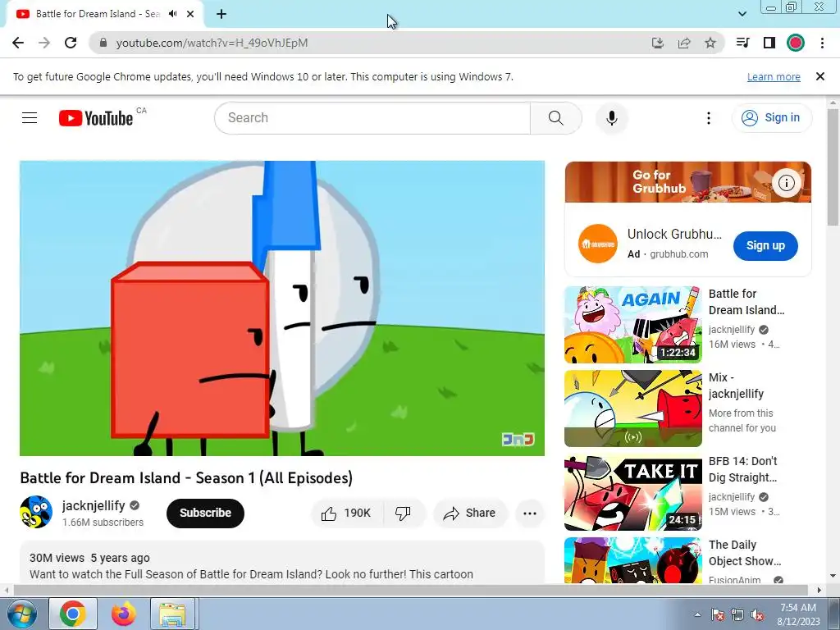The width and height of the screenshot is (840, 630).
Task: Open Battle for Dream Island AGAIN thumbnail
Action: (632, 325)
